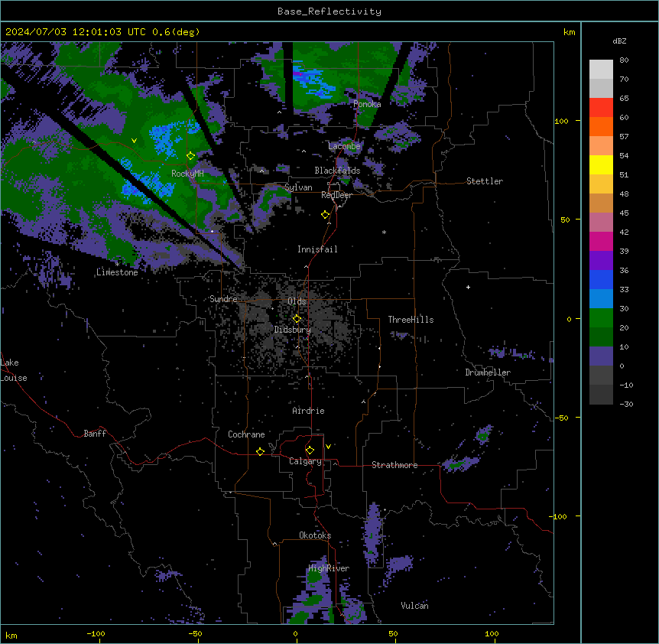Image resolution: width=659 pixels, height=644 pixels.
Task: Click the white plus marker north of Drumheller
Action: pyautogui.click(x=468, y=287)
